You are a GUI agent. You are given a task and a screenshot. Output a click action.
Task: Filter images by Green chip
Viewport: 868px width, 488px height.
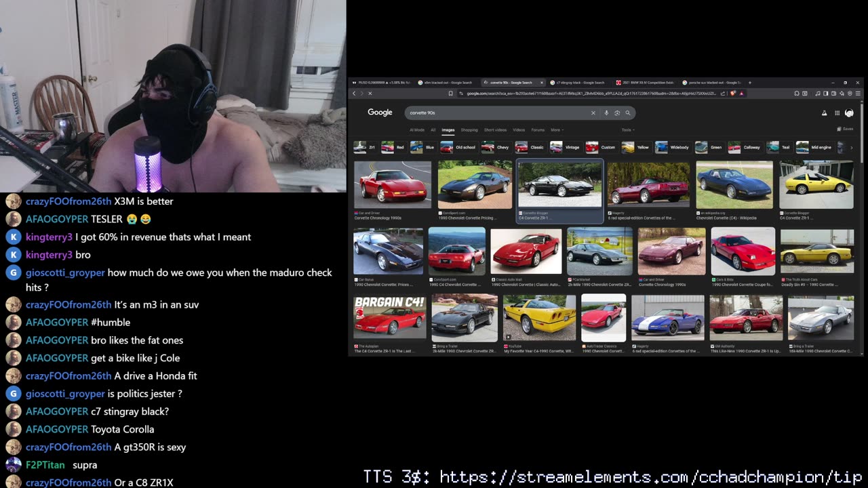click(x=709, y=147)
